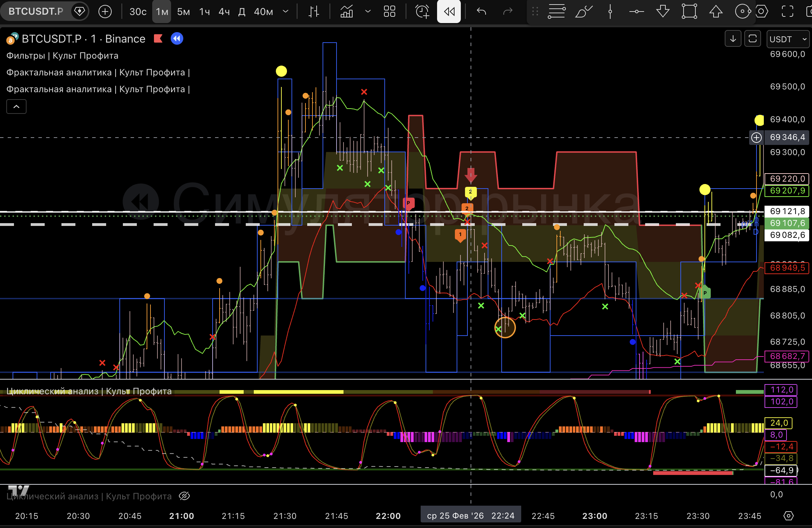Image resolution: width=812 pixels, height=528 pixels.
Task: Collapse the indicator legend chevron
Action: coord(16,107)
